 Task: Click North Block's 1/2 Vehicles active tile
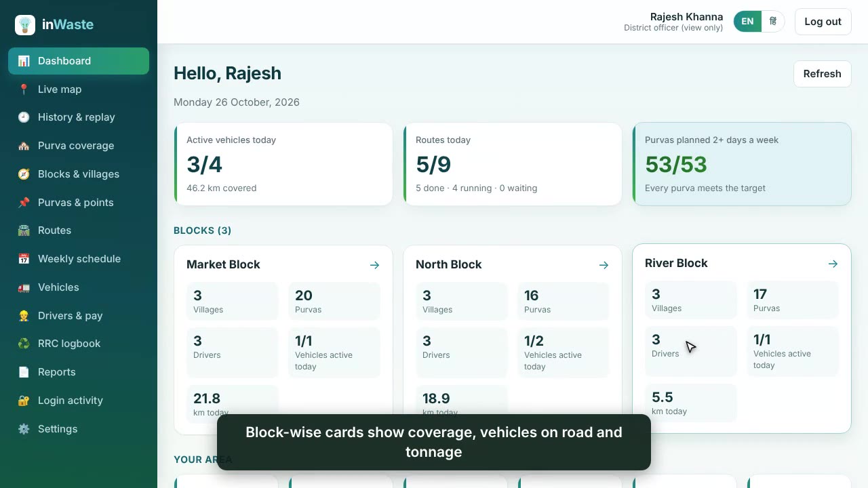(x=564, y=352)
